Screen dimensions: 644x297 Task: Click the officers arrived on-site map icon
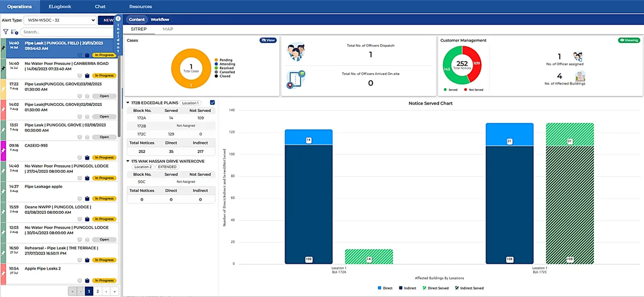click(x=296, y=80)
